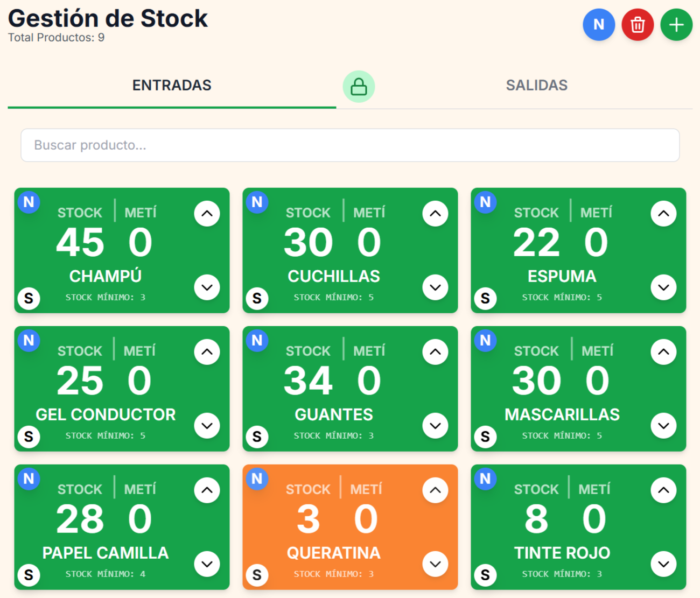Viewport: 700px width, 598px height.
Task: Decrease stock on Champú with down arrow
Action: (x=207, y=288)
